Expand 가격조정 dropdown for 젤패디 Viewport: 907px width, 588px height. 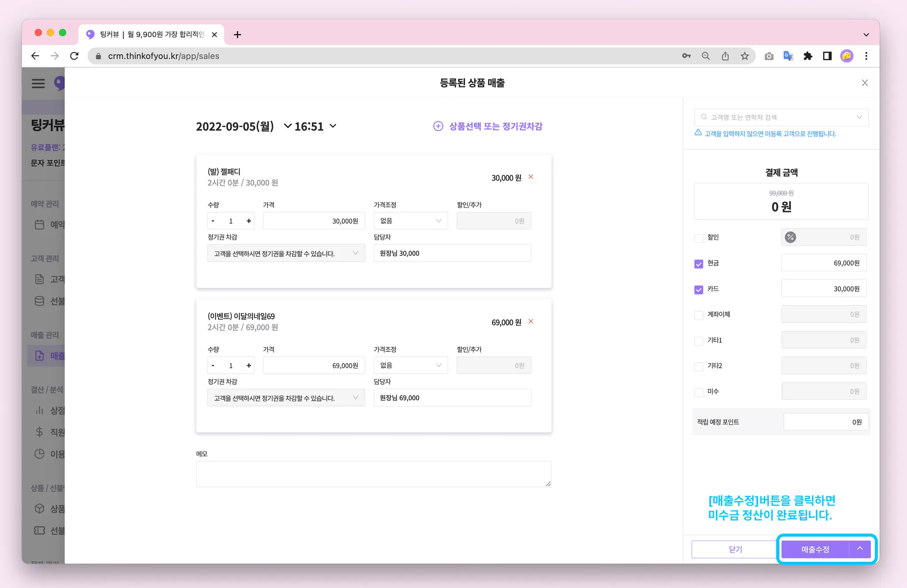tap(411, 221)
